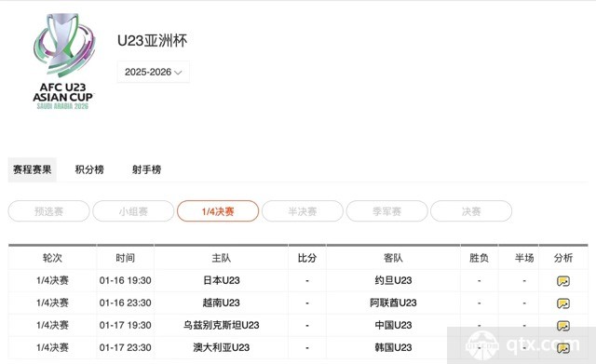This screenshot has height=364, width=596.
Task: Click the 比分 column header
Action: pyautogui.click(x=307, y=258)
